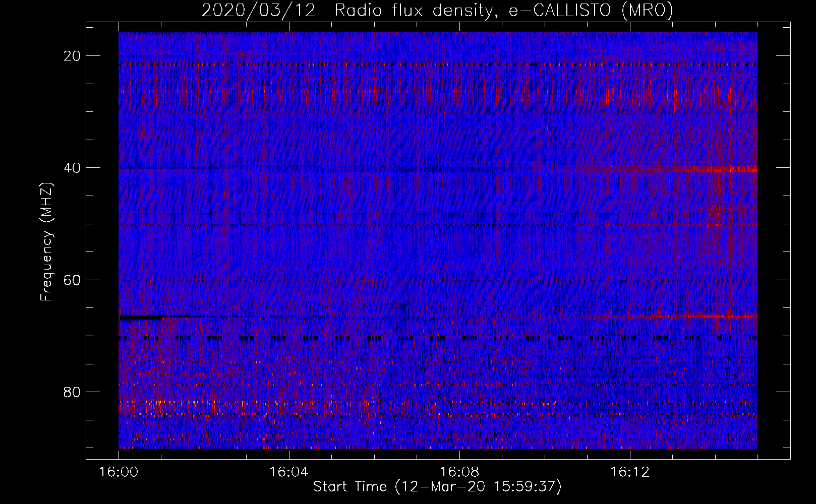
Task: Click the 'Frequency (MHZ)' axis label
Action: tap(46, 242)
